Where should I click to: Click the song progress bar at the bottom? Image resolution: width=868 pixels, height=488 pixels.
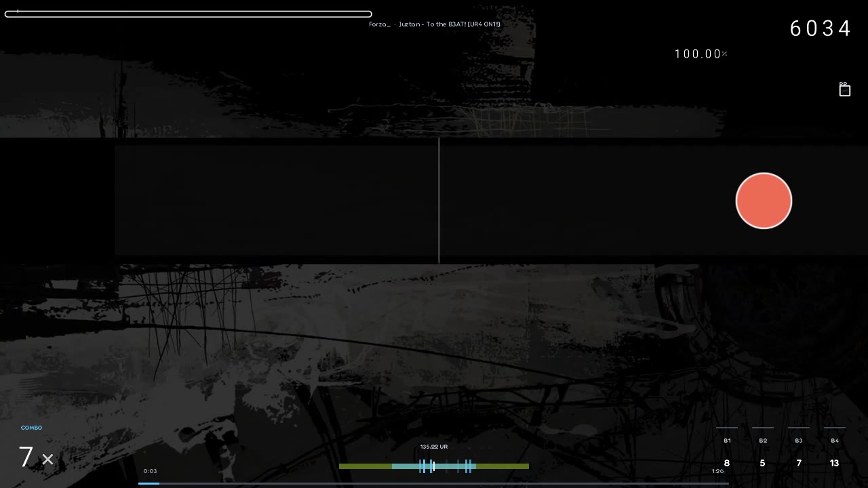click(433, 483)
